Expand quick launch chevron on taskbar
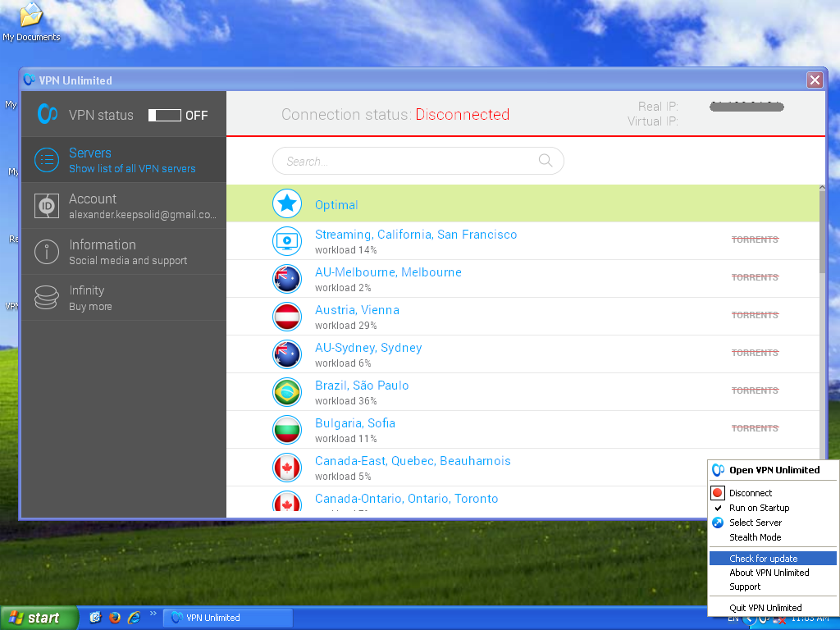Image resolution: width=840 pixels, height=630 pixels. point(153,614)
